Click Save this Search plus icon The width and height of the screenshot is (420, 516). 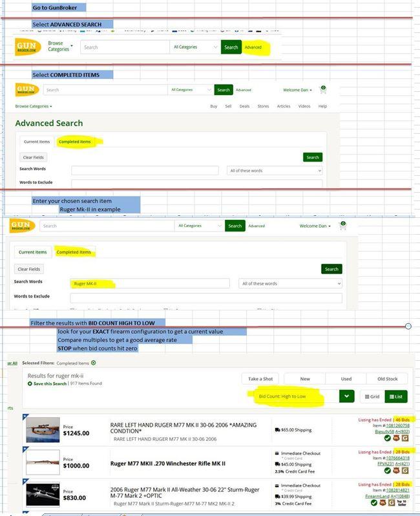coord(30,383)
